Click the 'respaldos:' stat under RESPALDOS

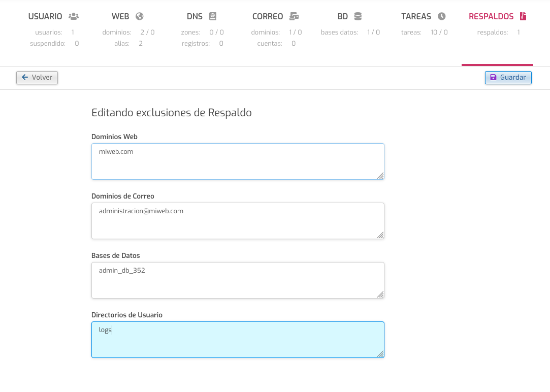[x=498, y=32]
